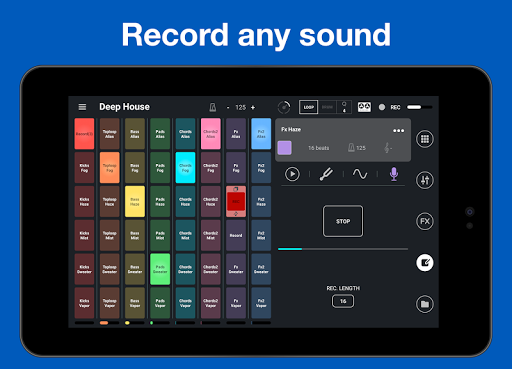
Task: Open the mixer sliders panel
Action: click(425, 180)
